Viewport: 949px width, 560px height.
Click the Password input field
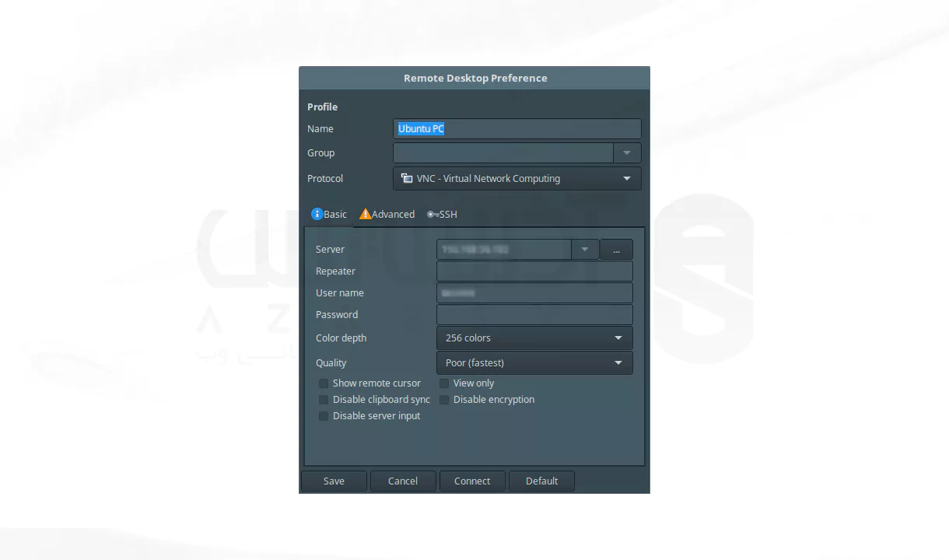click(534, 315)
